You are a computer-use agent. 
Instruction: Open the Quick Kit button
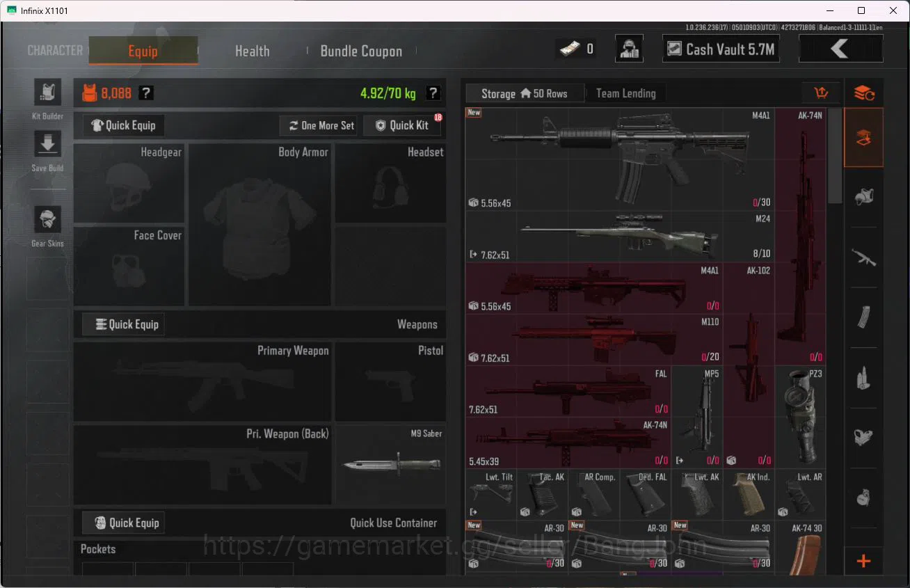pyautogui.click(x=402, y=125)
